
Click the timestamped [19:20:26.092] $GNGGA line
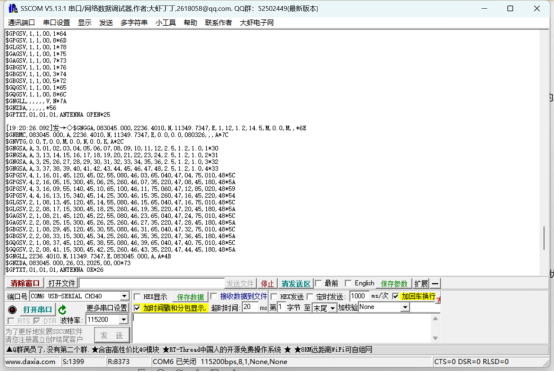(x=156, y=128)
